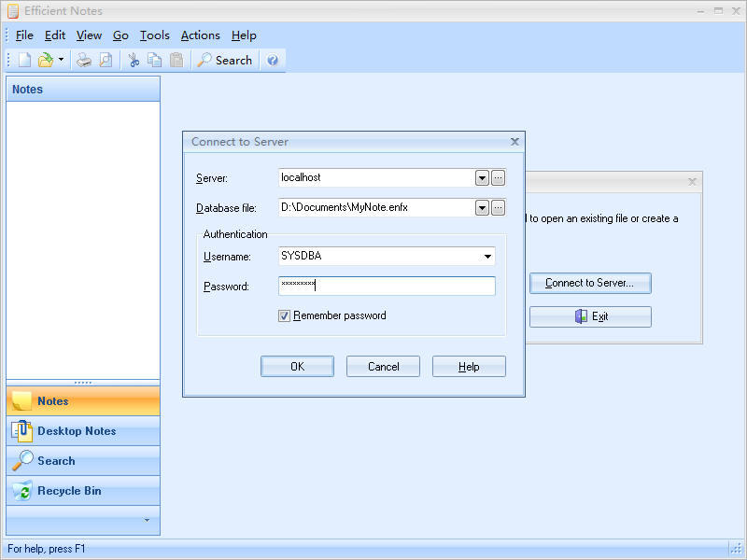
Task: Open the File menu
Action: click(24, 35)
